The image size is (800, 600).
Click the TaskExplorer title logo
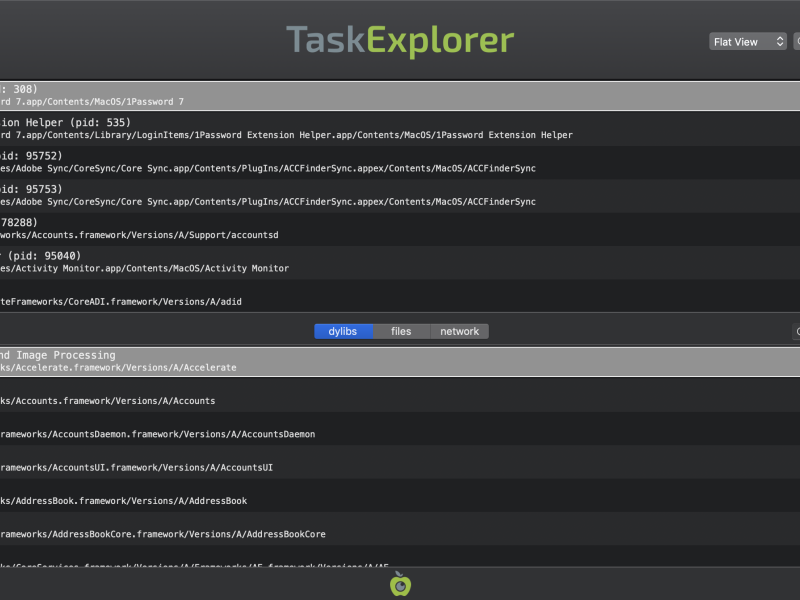pos(400,40)
